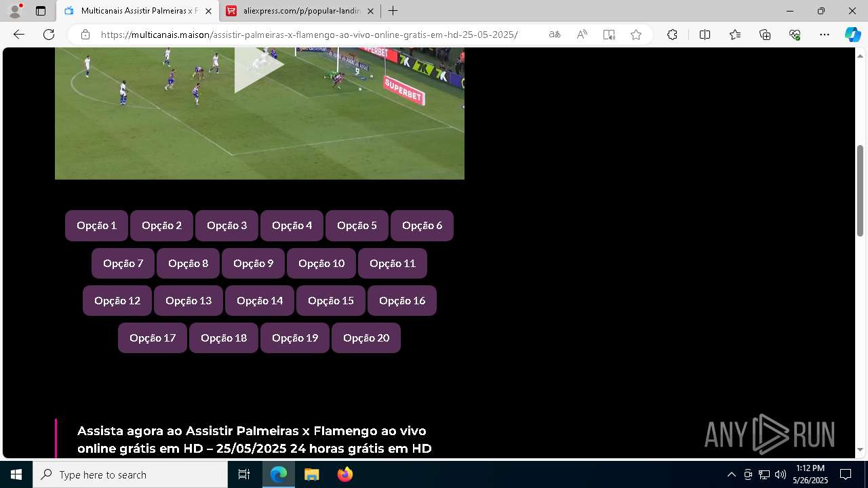Viewport: 868px width, 488px height.
Task: Switch to Opção 12
Action: (x=117, y=300)
